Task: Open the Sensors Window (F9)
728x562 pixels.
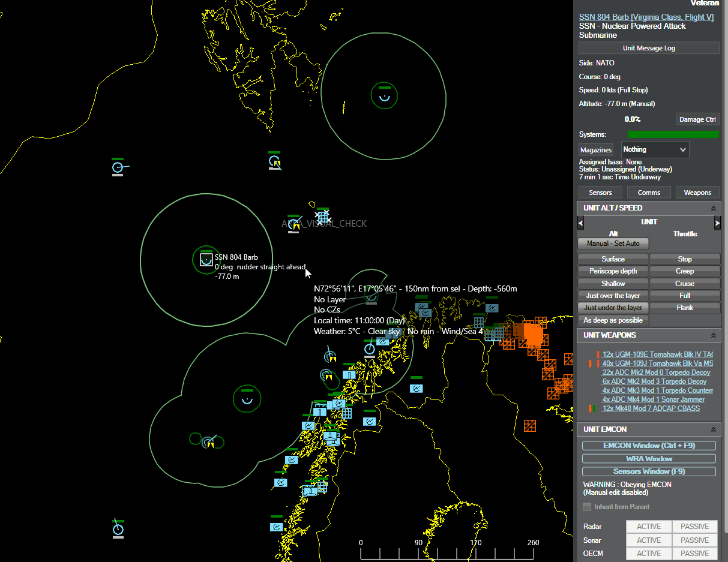Action: click(x=649, y=471)
